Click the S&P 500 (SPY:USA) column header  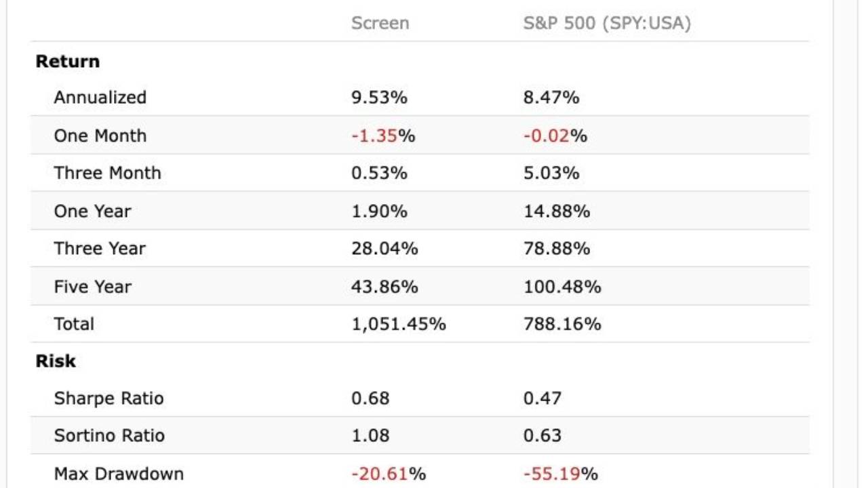[607, 24]
